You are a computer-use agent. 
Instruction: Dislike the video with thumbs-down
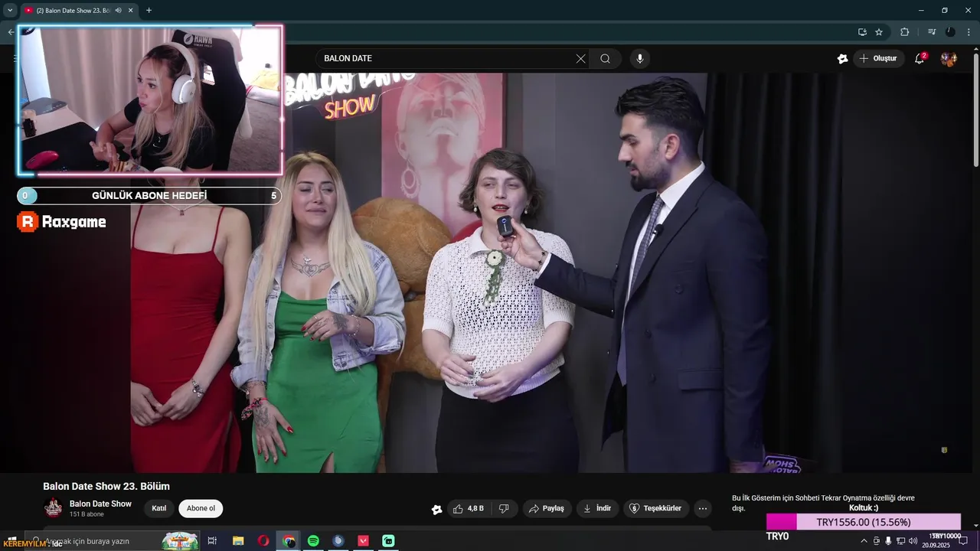click(504, 508)
